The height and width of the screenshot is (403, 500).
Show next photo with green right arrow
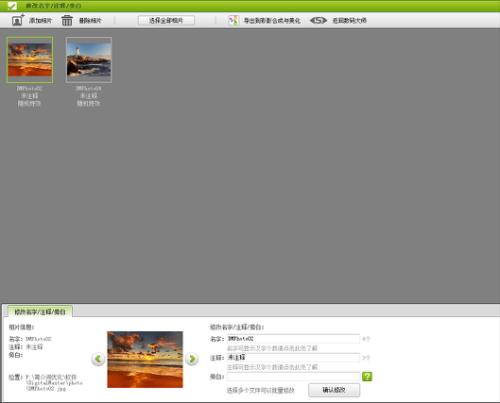(x=192, y=359)
